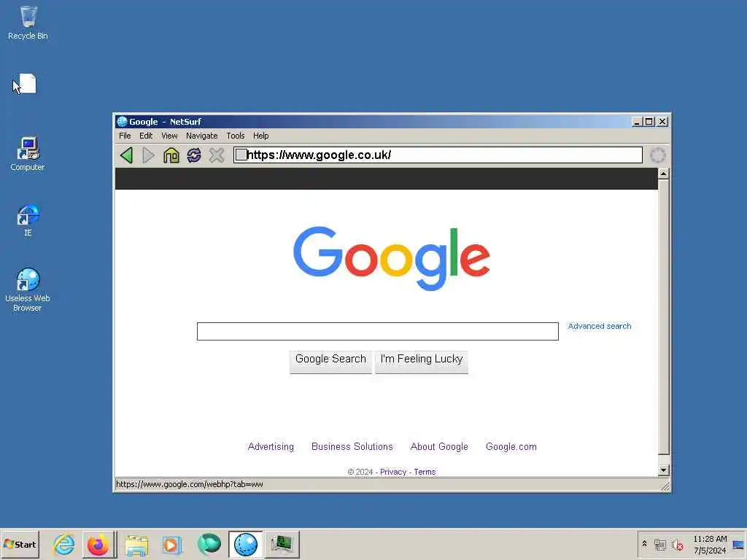The height and width of the screenshot is (560, 747).
Task: Click the page favicon in the URL bar
Action: coord(241,155)
